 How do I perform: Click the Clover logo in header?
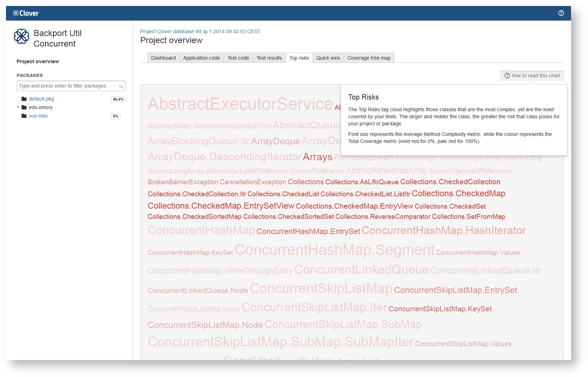(26, 13)
